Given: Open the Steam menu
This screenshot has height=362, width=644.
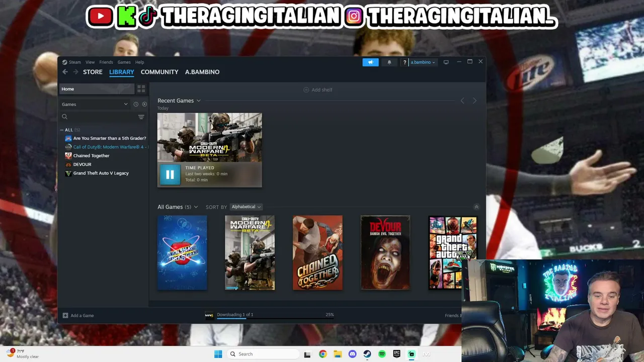Looking at the screenshot, I should (x=74, y=62).
